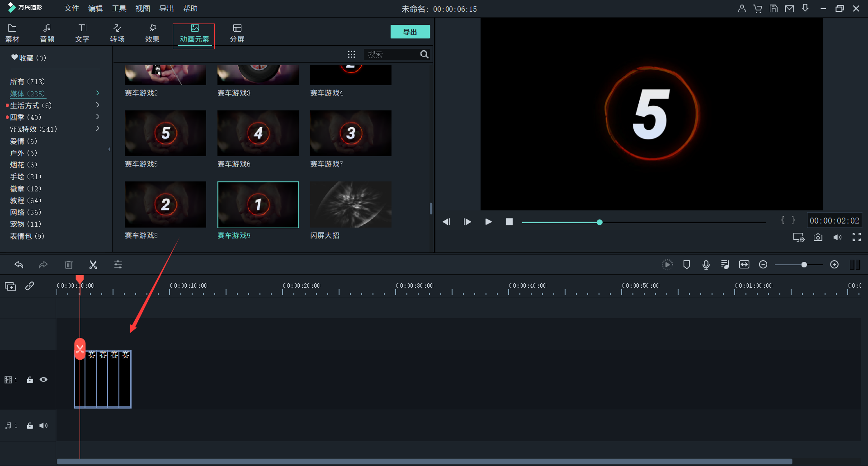Open the microphone voiceover recording
Screen dimensions: 868x466
click(706, 265)
